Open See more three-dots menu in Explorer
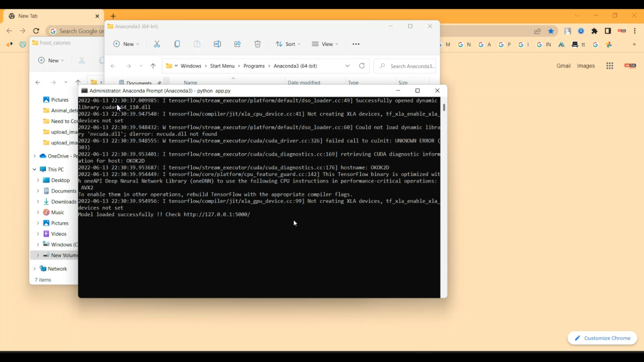 pos(356,44)
